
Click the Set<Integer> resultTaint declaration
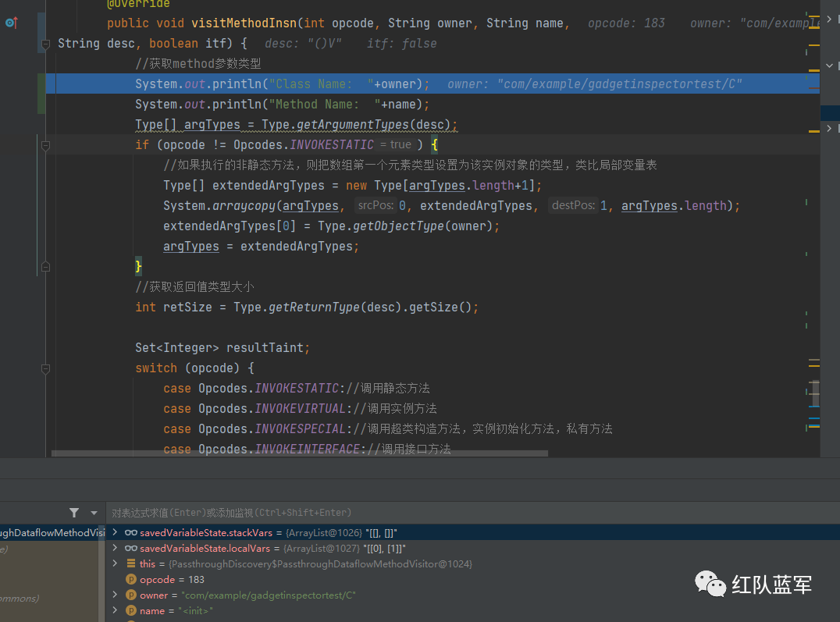pos(222,348)
